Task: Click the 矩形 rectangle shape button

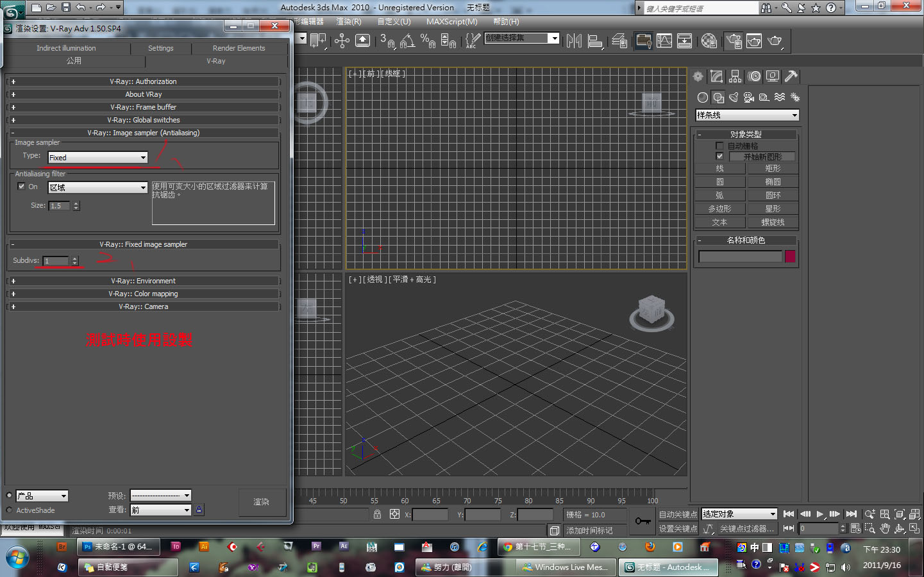Action: (773, 169)
